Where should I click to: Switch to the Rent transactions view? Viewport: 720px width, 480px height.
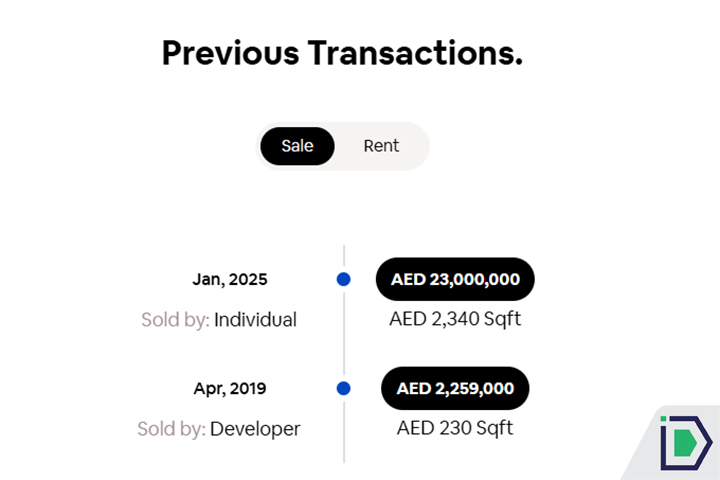tap(381, 146)
